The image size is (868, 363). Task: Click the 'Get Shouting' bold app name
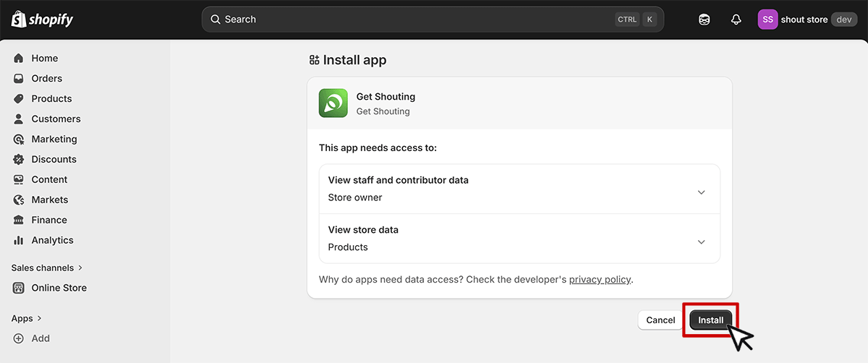tap(386, 97)
